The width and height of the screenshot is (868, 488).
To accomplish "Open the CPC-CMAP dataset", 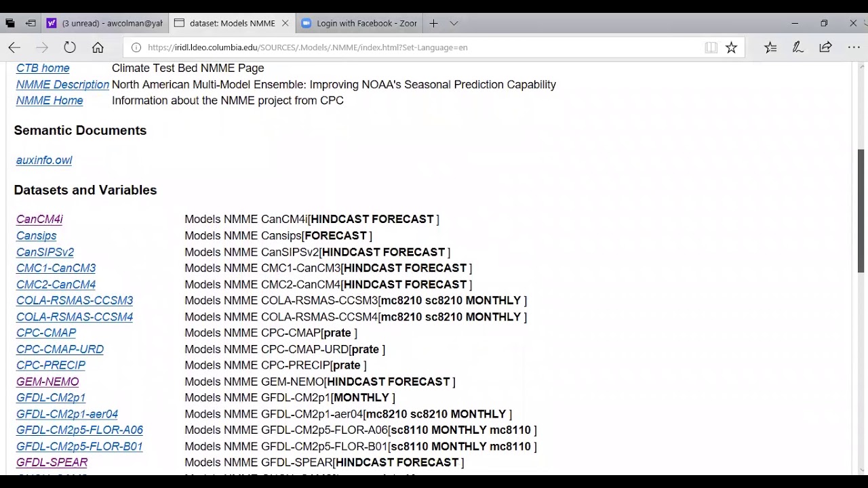I will coord(46,333).
